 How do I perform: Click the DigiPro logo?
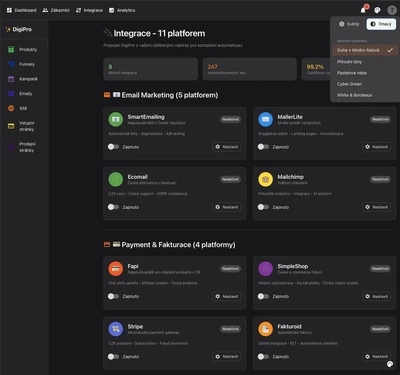tap(19, 29)
